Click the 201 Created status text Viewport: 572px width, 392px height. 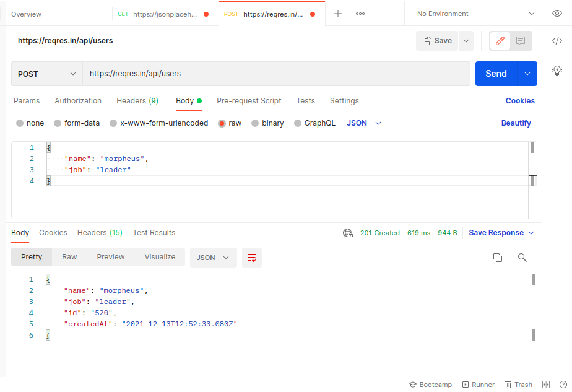coord(379,233)
